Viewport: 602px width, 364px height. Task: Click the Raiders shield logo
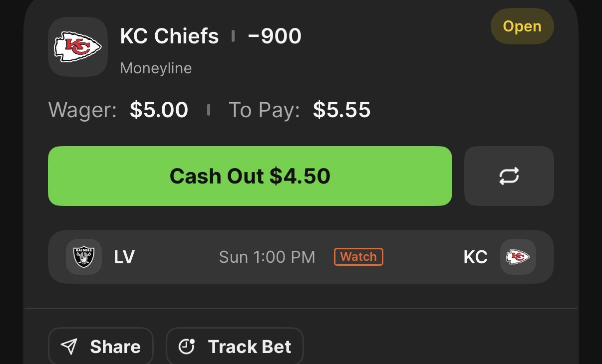pos(84,257)
